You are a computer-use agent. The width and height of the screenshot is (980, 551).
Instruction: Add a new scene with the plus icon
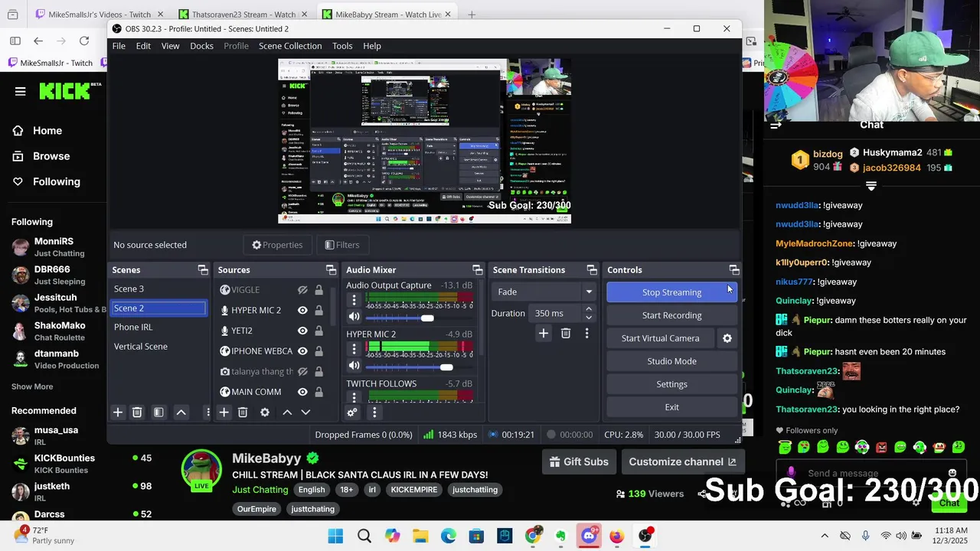118,412
